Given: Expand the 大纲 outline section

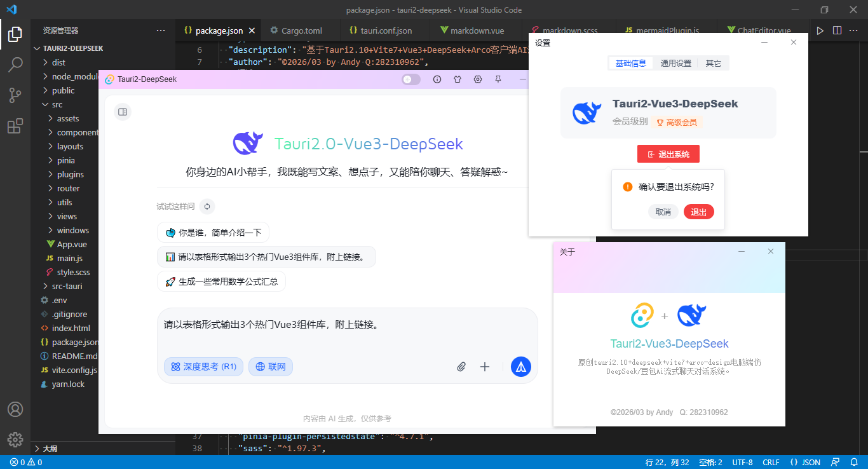Looking at the screenshot, I should (50, 449).
